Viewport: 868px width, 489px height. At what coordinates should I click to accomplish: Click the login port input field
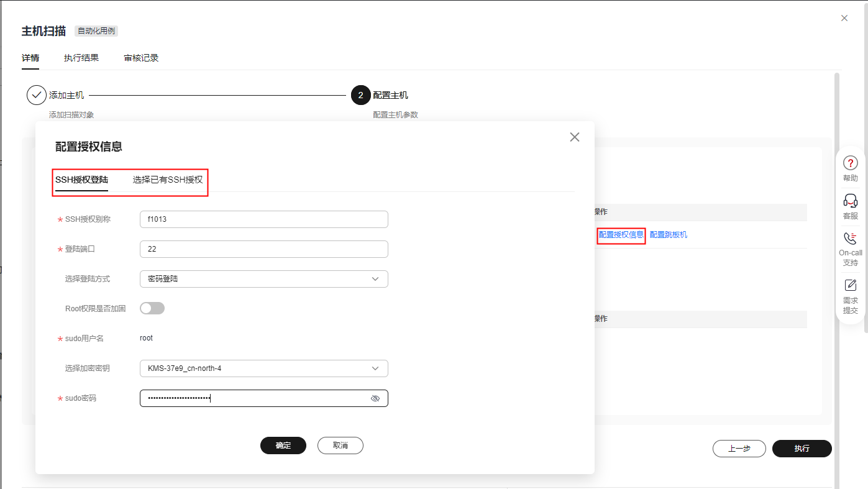pyautogui.click(x=264, y=249)
